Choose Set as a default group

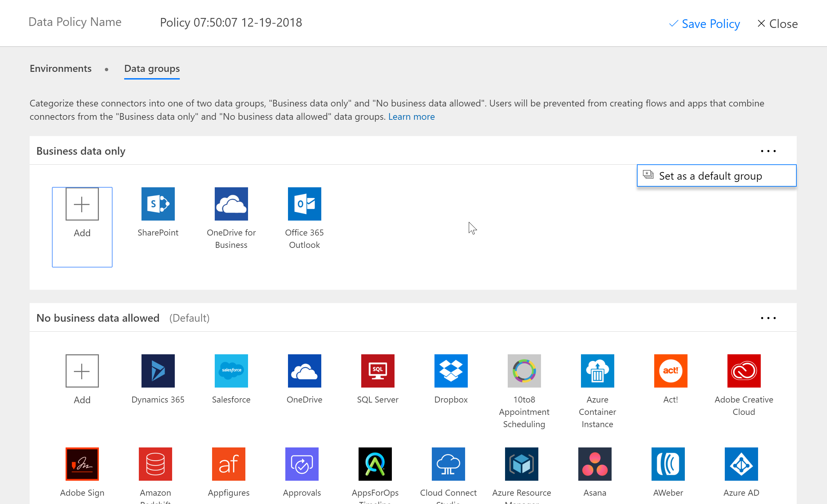tap(710, 176)
